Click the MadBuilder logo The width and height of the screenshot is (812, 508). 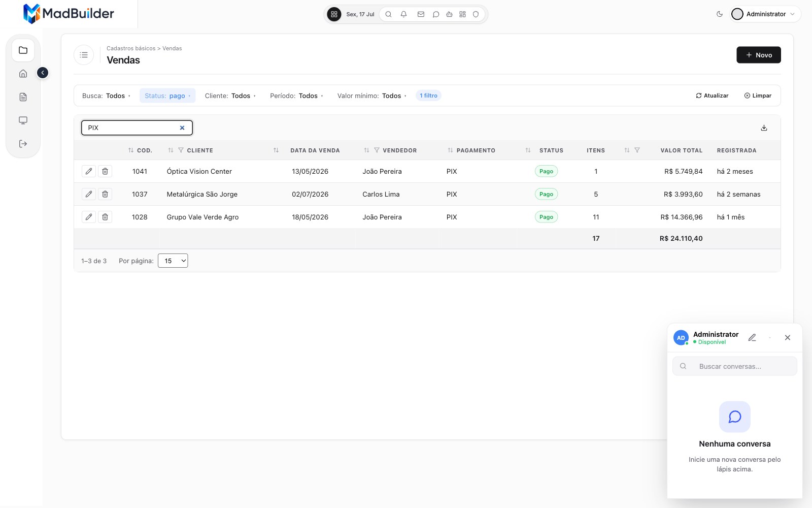tap(69, 14)
